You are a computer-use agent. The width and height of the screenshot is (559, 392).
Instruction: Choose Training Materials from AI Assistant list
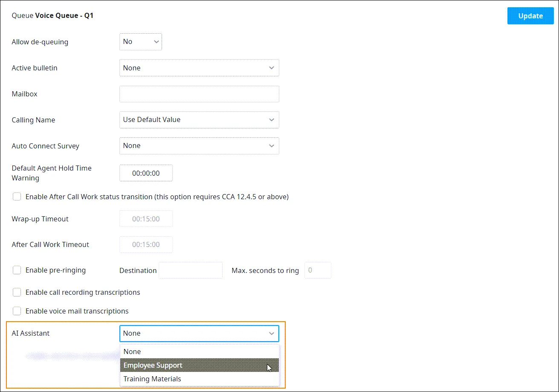point(199,379)
